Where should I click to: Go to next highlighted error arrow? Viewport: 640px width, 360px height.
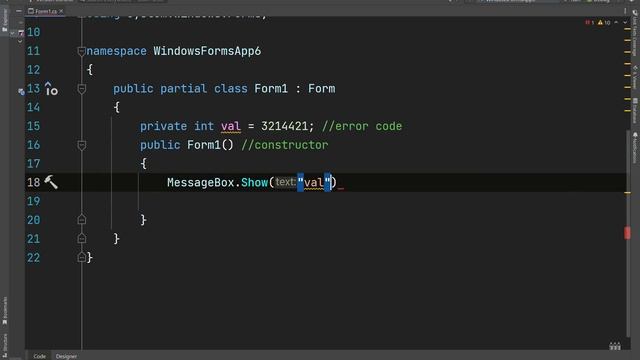click(x=625, y=22)
